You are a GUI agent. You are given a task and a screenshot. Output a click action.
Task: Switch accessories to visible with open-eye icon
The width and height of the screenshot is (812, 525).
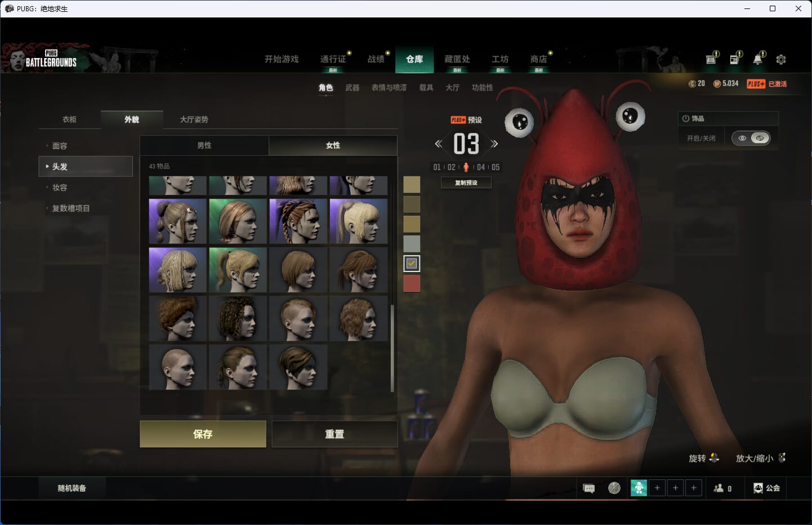click(x=742, y=138)
